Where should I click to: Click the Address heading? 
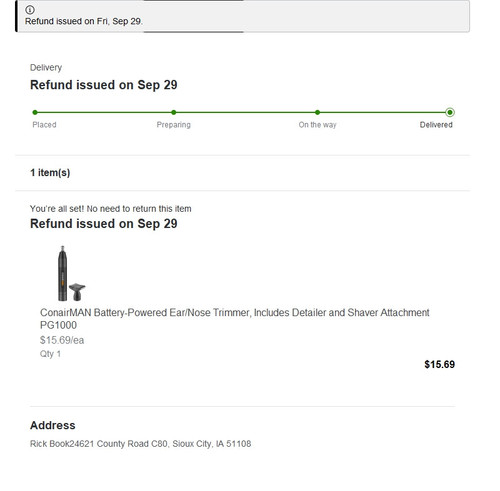point(53,425)
